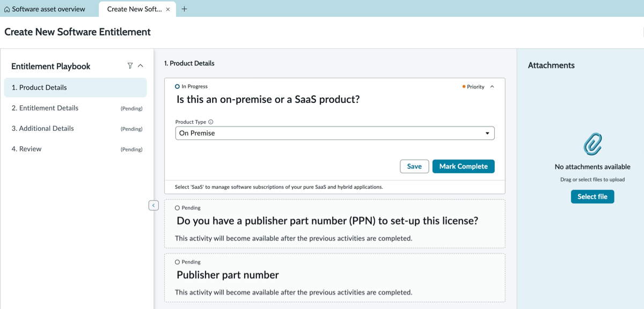Click the In Progress status circle
The height and width of the screenshot is (309, 644).
[x=178, y=86]
